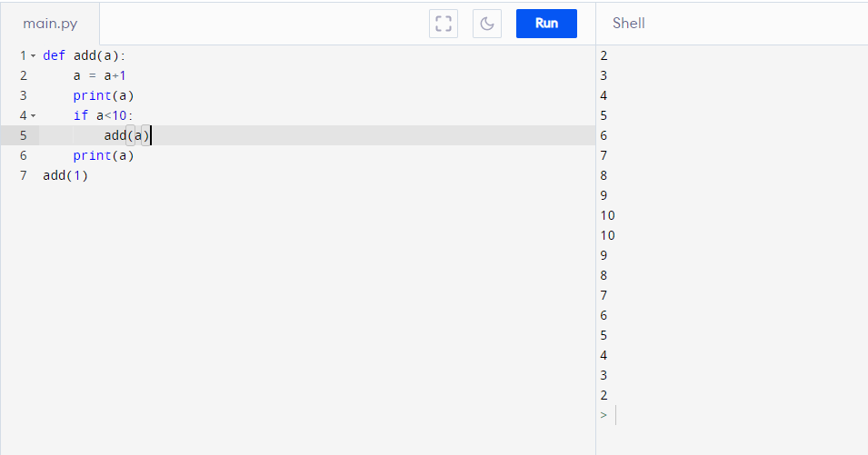Select the main.py tab
Viewport: 868px width, 455px height.
50,24
